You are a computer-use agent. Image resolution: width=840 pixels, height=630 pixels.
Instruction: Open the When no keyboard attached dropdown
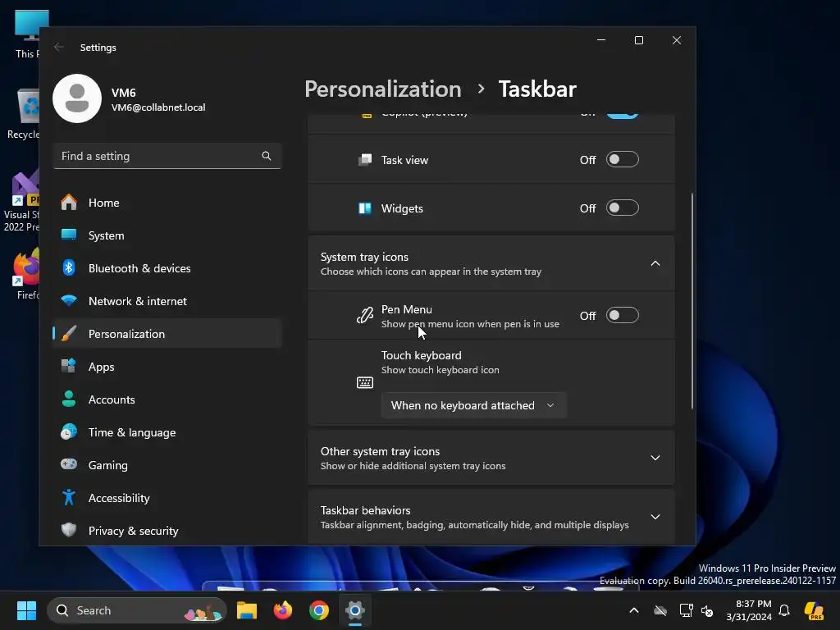tap(473, 405)
